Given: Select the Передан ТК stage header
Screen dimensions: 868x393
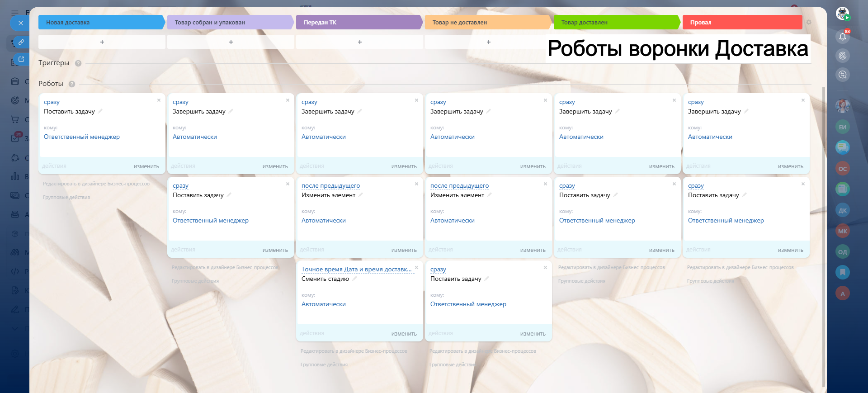Looking at the screenshot, I should point(359,22).
